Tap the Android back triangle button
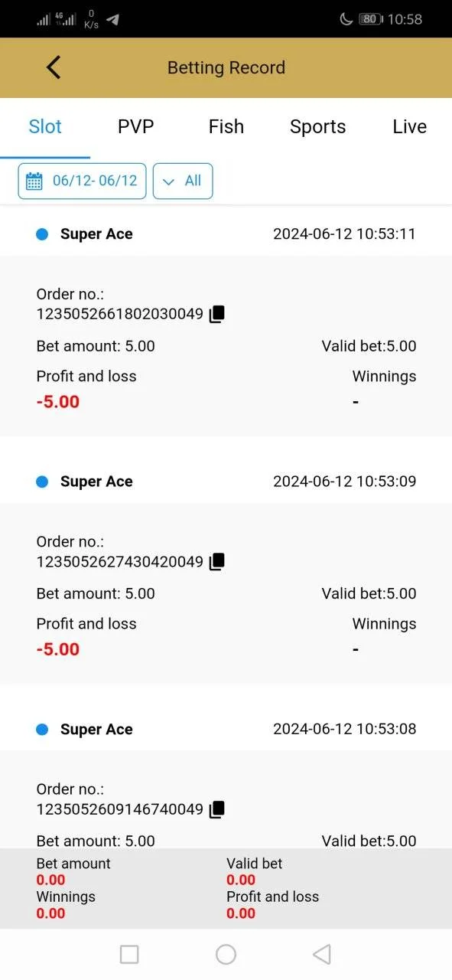This screenshot has width=452, height=980. [322, 954]
